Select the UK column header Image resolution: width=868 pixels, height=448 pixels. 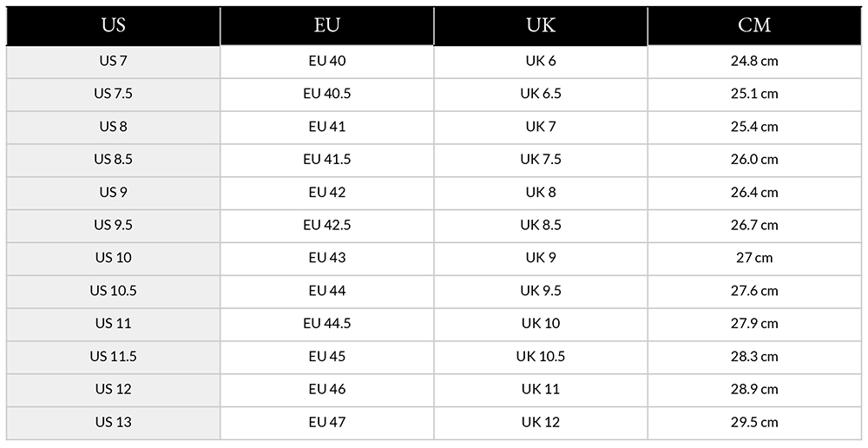click(541, 25)
